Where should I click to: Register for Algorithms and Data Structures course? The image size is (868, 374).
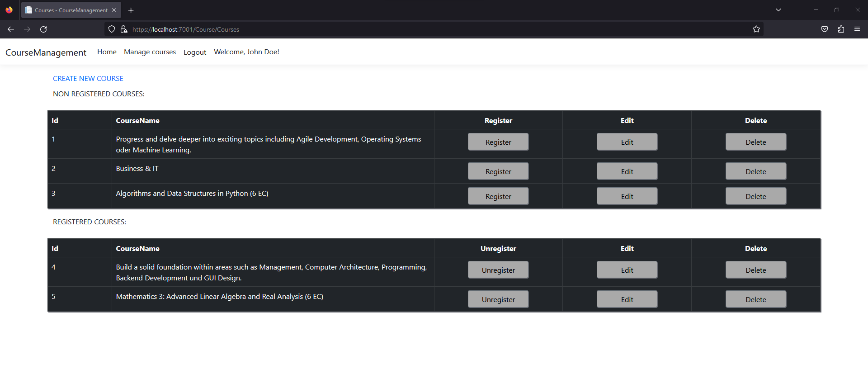click(x=498, y=196)
